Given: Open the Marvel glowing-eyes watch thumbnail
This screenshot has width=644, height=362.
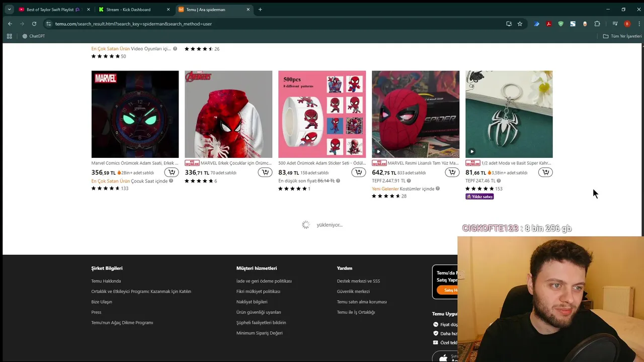Looking at the screenshot, I should coord(135,114).
